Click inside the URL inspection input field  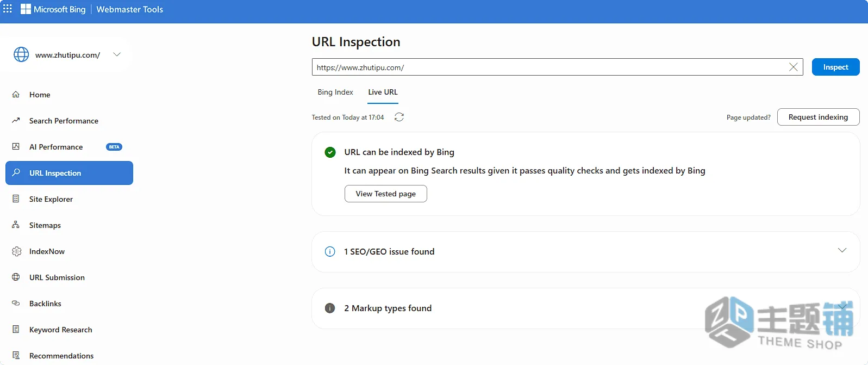click(x=549, y=67)
